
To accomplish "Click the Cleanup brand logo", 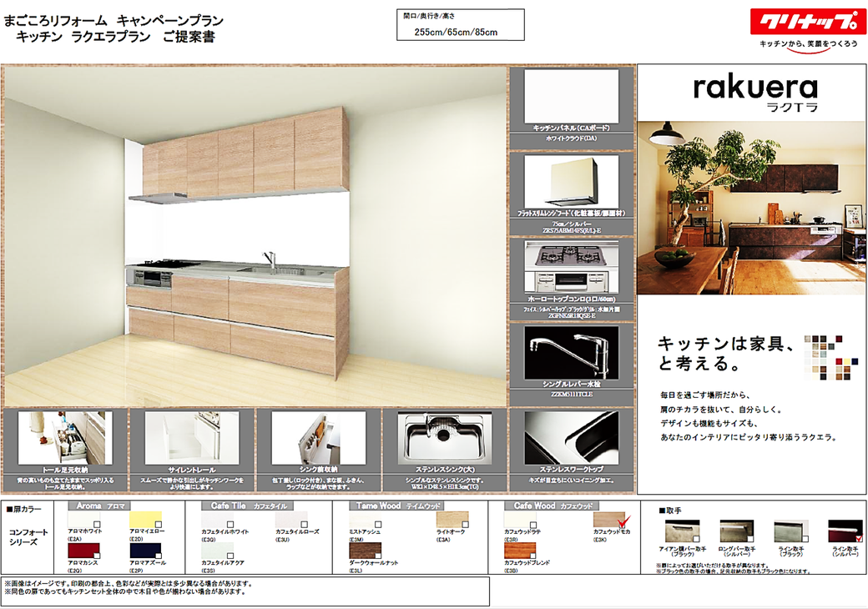I will click(806, 23).
